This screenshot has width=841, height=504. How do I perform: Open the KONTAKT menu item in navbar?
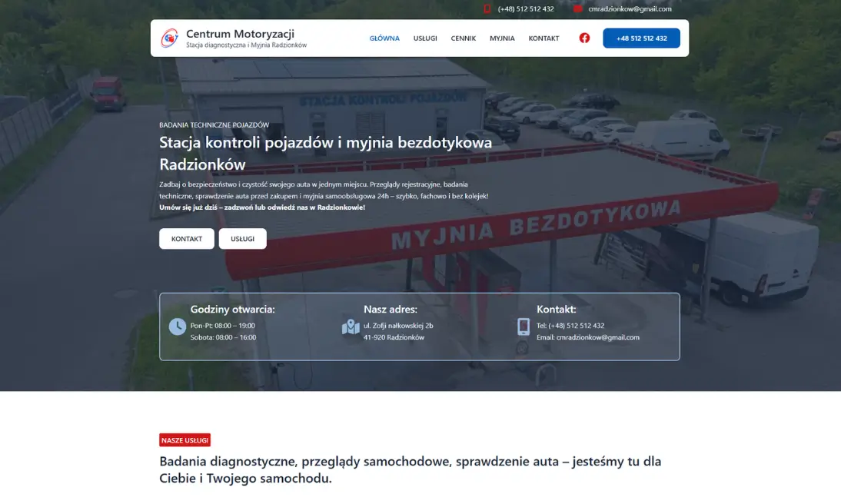(x=543, y=38)
